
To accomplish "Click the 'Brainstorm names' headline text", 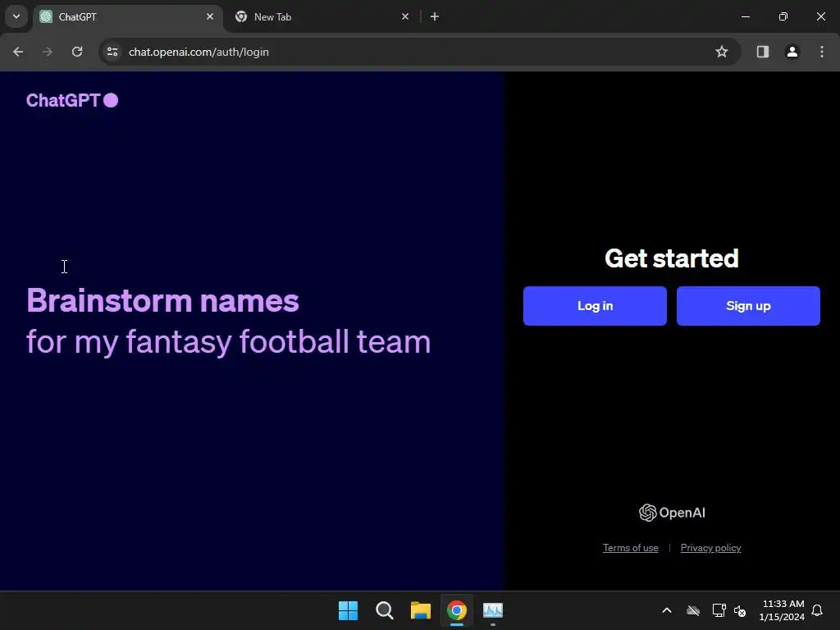I will tap(163, 300).
